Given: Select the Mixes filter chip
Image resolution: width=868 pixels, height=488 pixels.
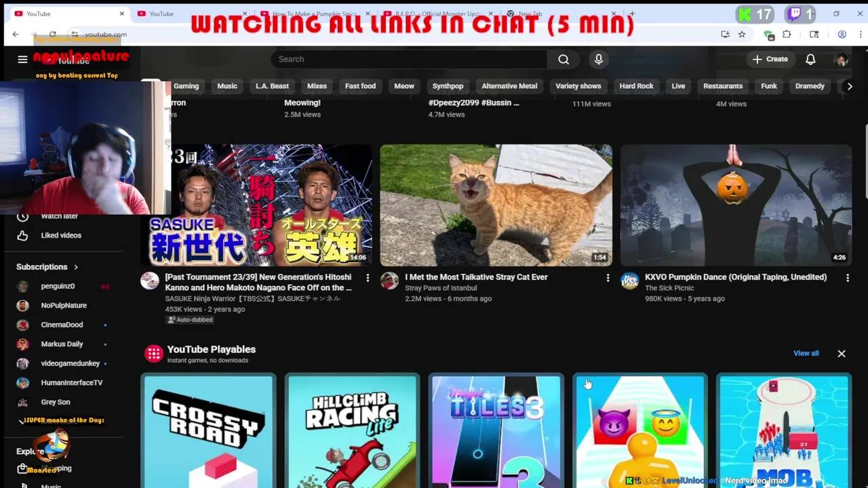Looking at the screenshot, I should (x=317, y=86).
